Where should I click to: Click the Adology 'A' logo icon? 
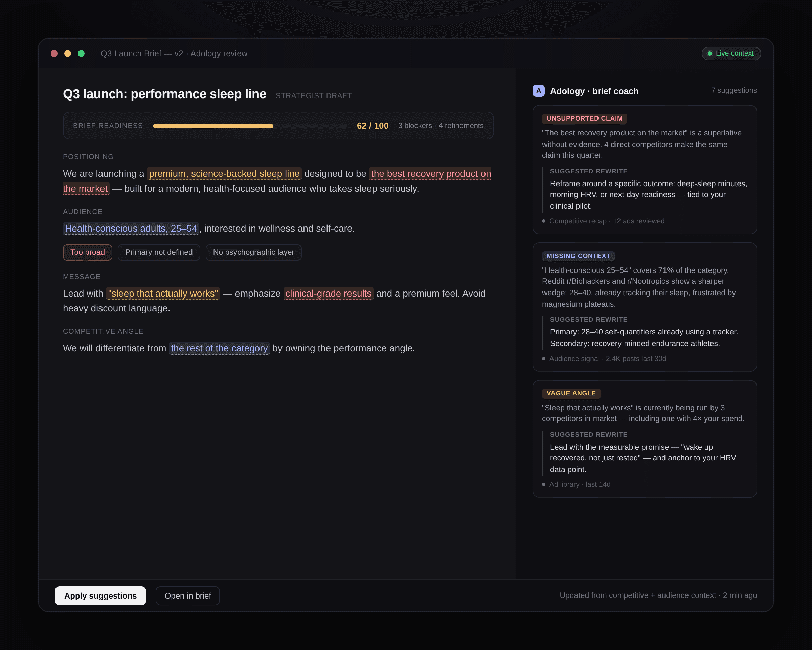pos(538,91)
